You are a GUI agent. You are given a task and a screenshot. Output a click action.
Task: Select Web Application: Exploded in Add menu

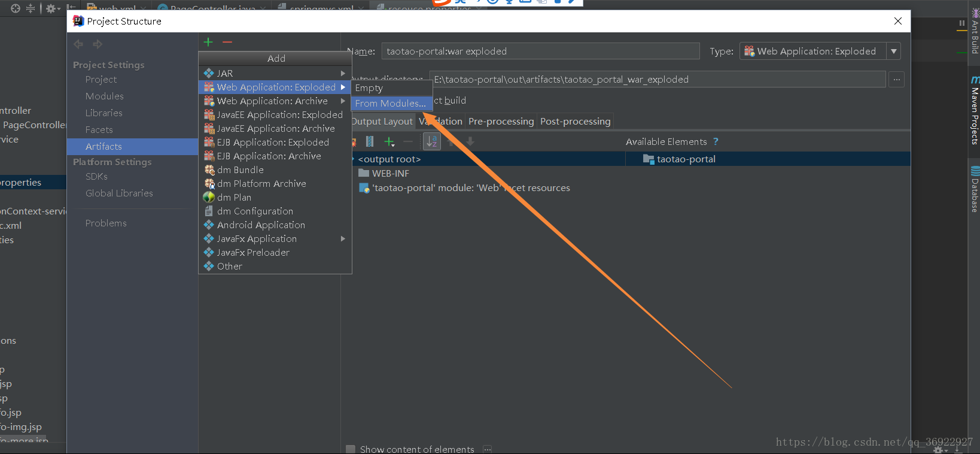coord(275,87)
